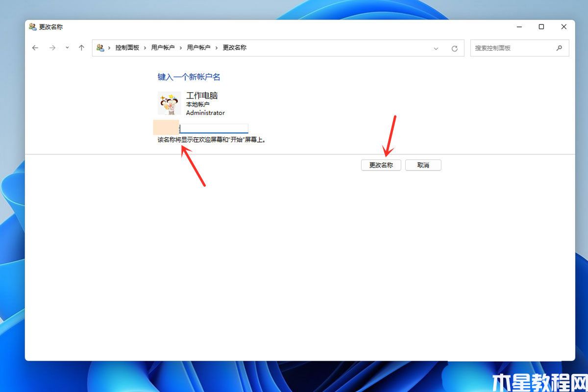Click the search magnifier icon
The width and height of the screenshot is (588, 392).
(559, 48)
